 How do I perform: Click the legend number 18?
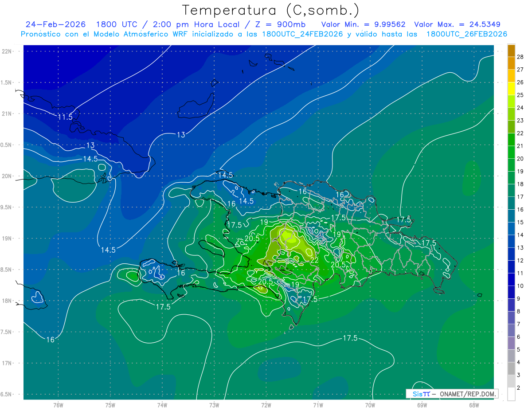[x=520, y=184]
